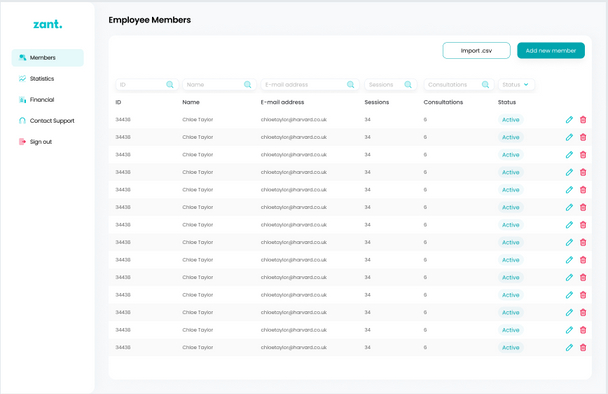Click the Sign out door icon

point(22,142)
